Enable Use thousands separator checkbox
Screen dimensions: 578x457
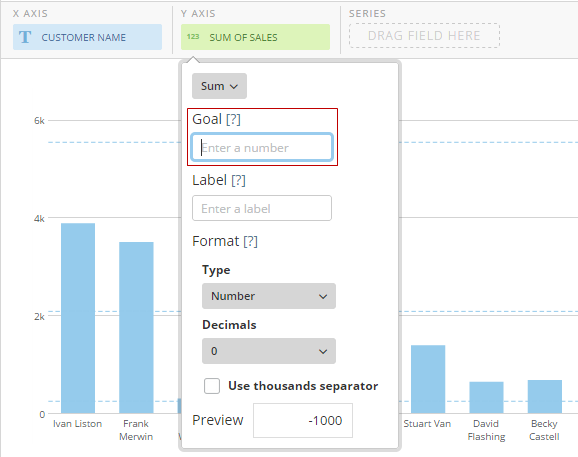click(x=212, y=386)
